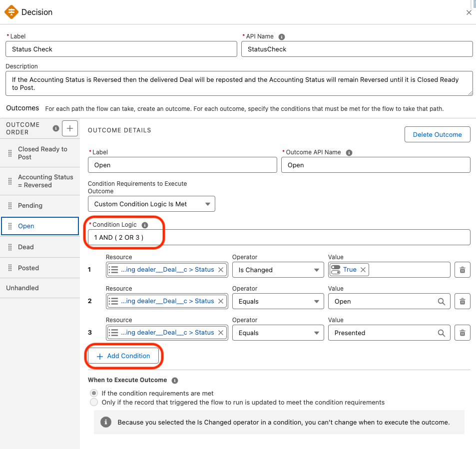Click Delete Outcome button

(438, 134)
